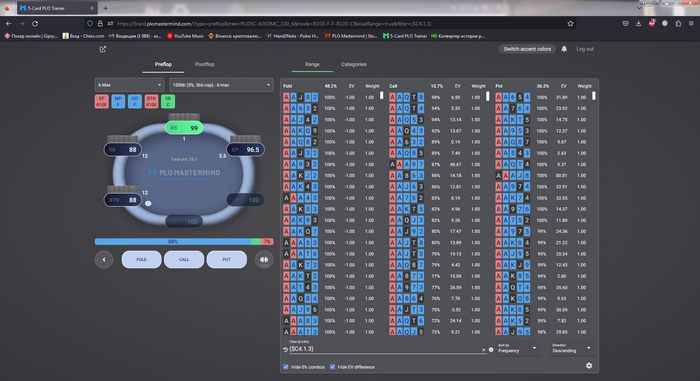The image size is (700, 381).
Task: Click the notification bell icon
Action: (564, 49)
